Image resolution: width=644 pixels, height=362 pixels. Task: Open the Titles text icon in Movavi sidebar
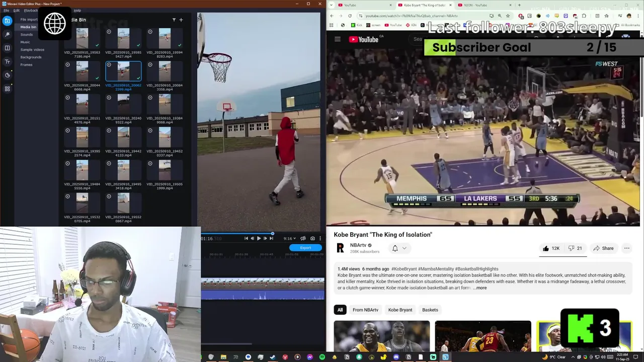[7, 61]
